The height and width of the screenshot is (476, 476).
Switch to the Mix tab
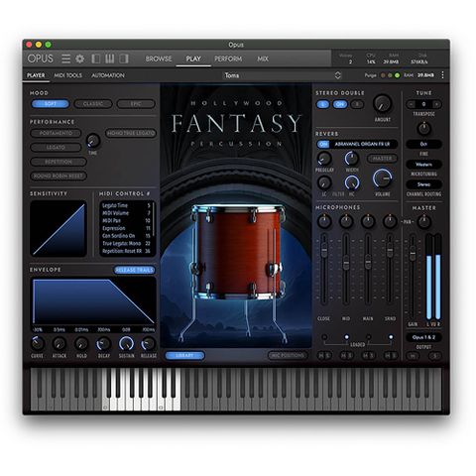pyautogui.click(x=263, y=59)
